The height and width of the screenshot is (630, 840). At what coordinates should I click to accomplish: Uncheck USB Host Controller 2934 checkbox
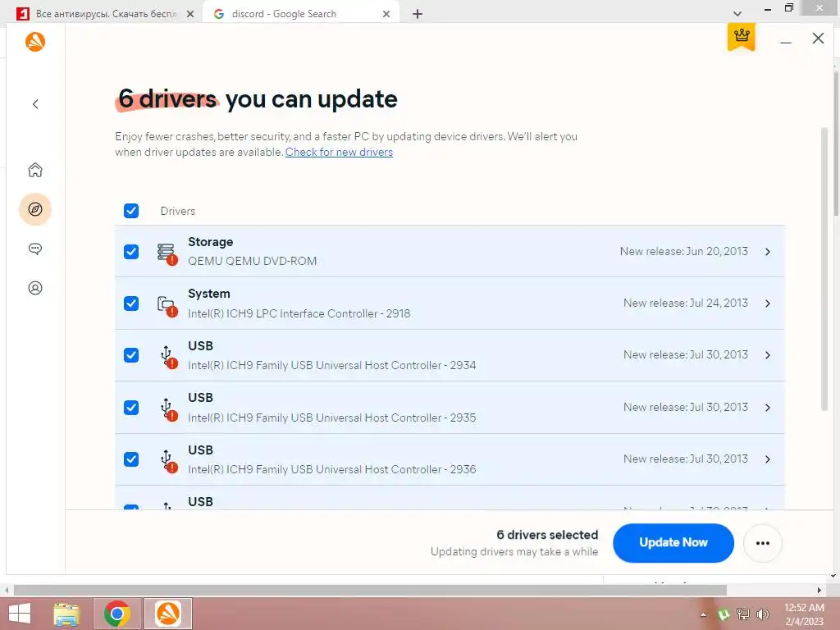pos(131,355)
